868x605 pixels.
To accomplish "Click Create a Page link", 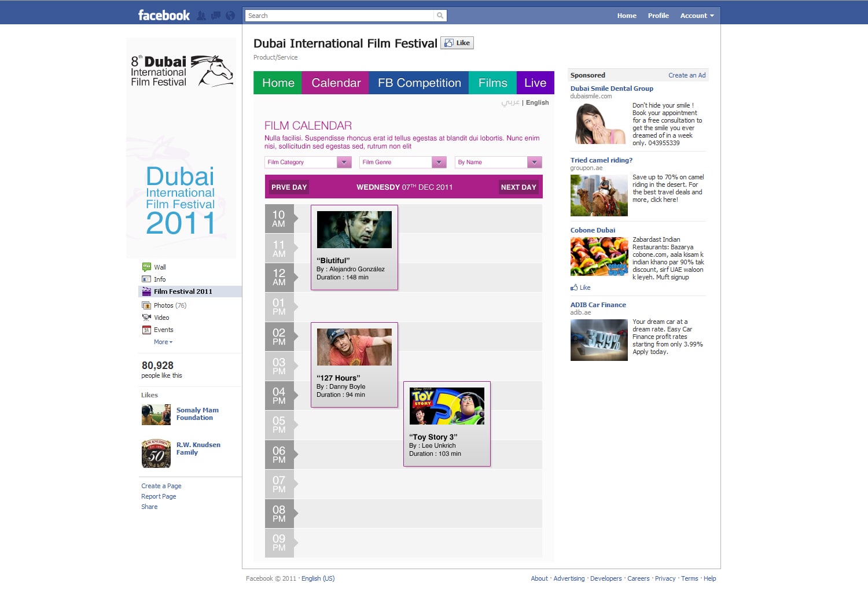I will (x=161, y=486).
